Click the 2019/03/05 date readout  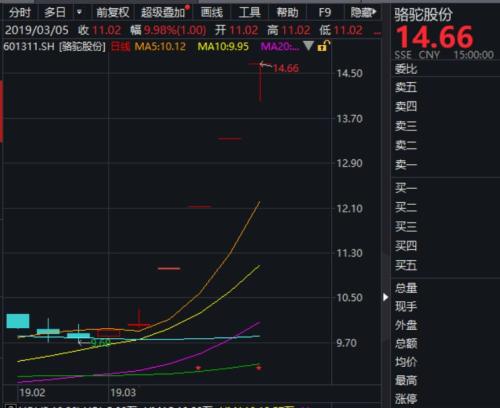coord(37,30)
